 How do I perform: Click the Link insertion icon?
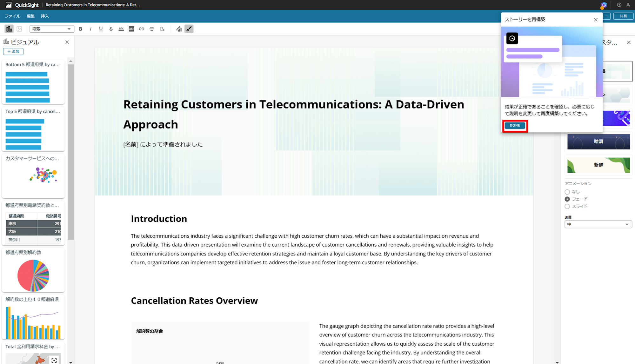click(141, 29)
